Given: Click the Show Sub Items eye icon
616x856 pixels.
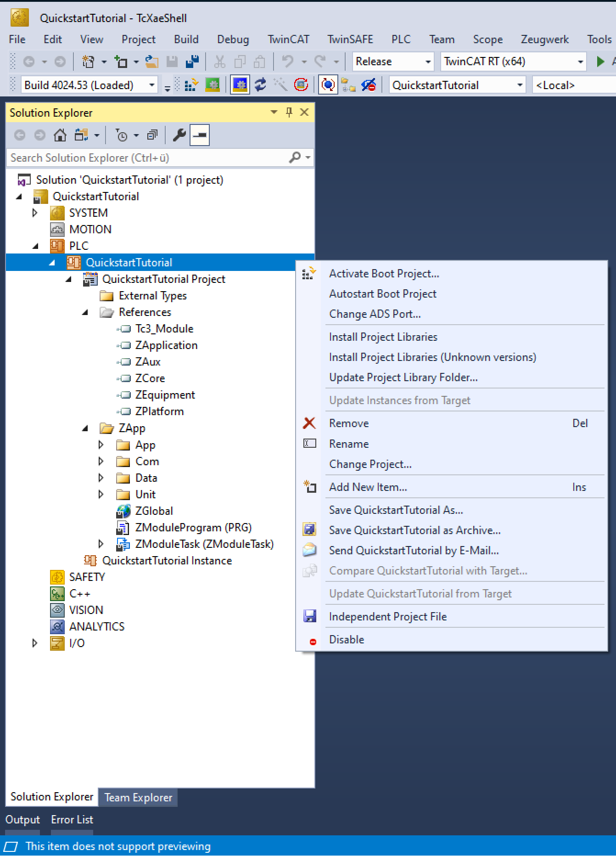Looking at the screenshot, I should 369,85.
